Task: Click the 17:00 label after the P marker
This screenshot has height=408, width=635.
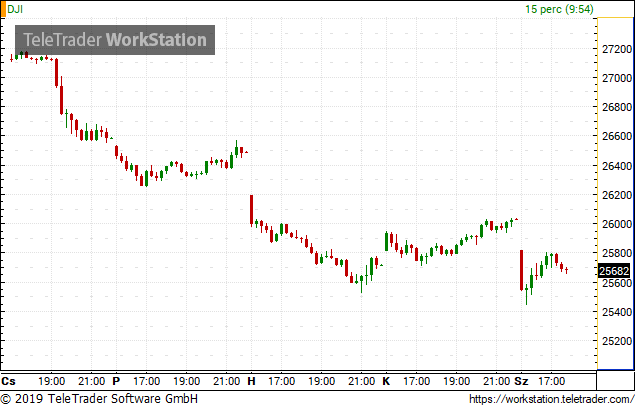Action: click(146, 381)
